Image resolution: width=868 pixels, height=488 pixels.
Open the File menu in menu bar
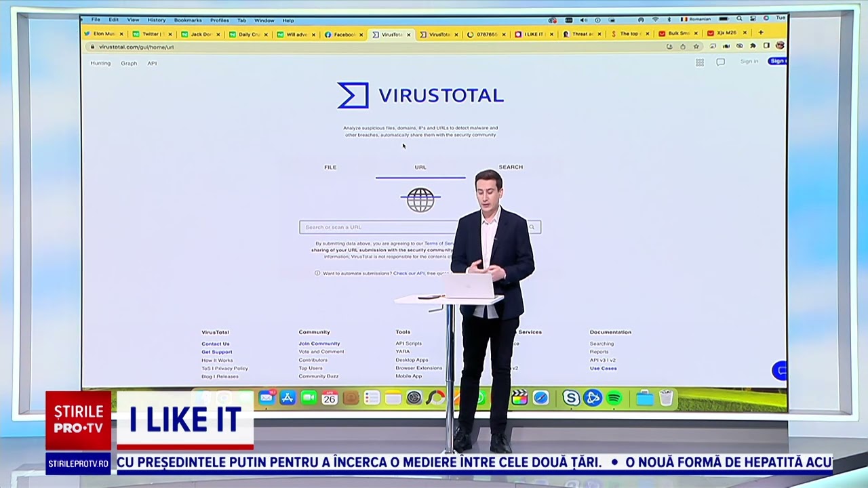tap(96, 20)
